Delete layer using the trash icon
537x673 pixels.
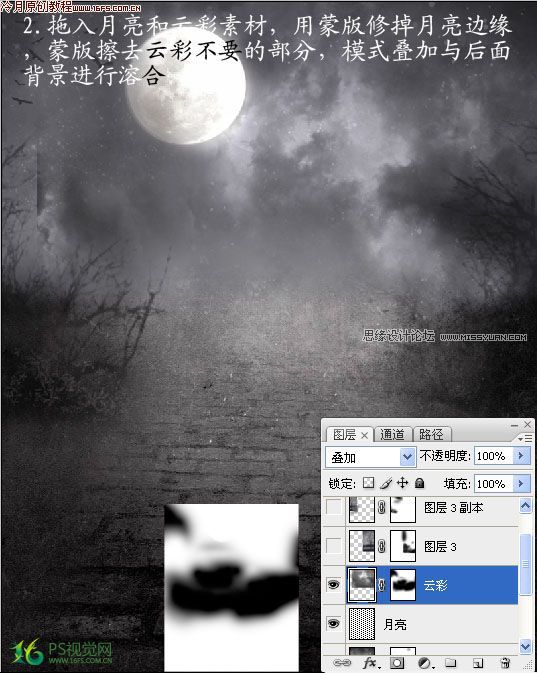pos(505,663)
